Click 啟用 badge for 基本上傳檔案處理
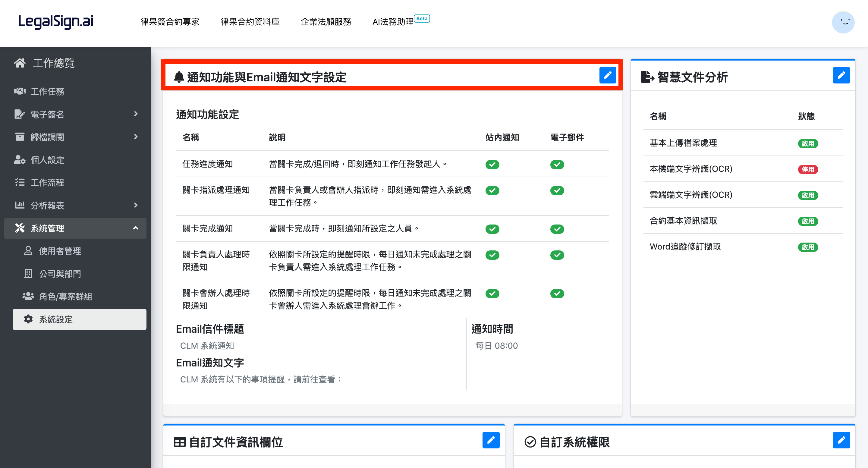868x468 pixels. (808, 143)
